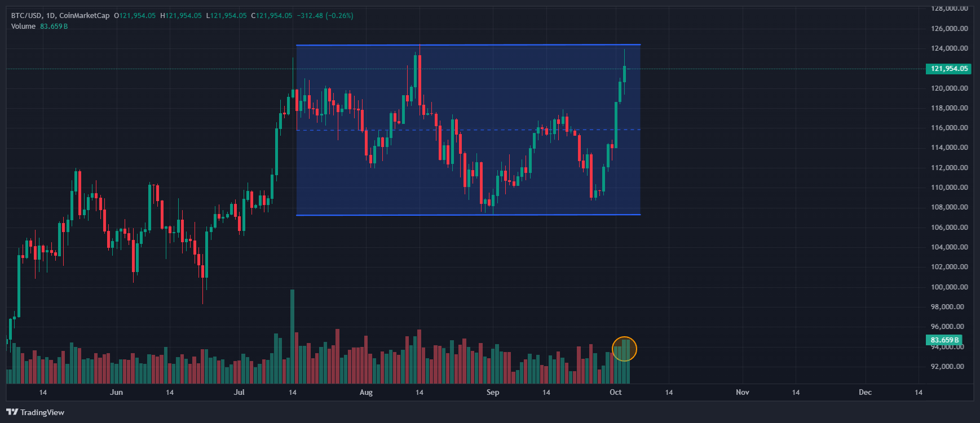Click the Volume indicator legend label
The image size is (980, 423).
[23, 26]
